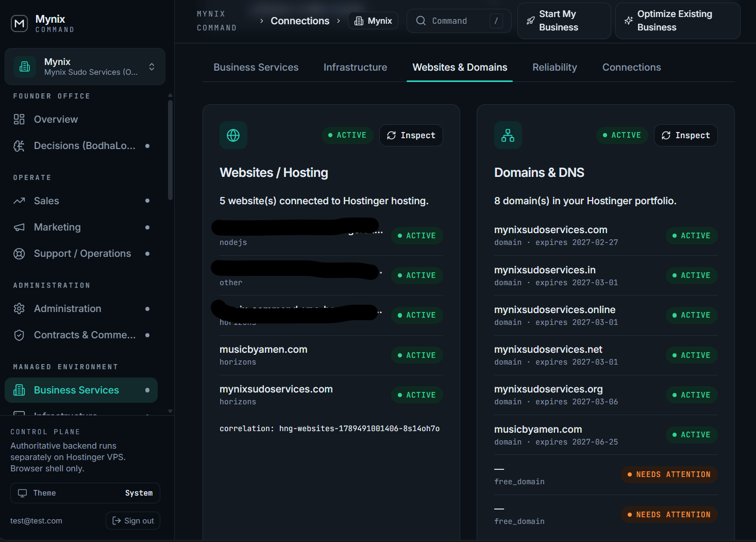Click the correlation hng-websites ID text
Viewport: 756px width, 542px height.
pos(330,429)
